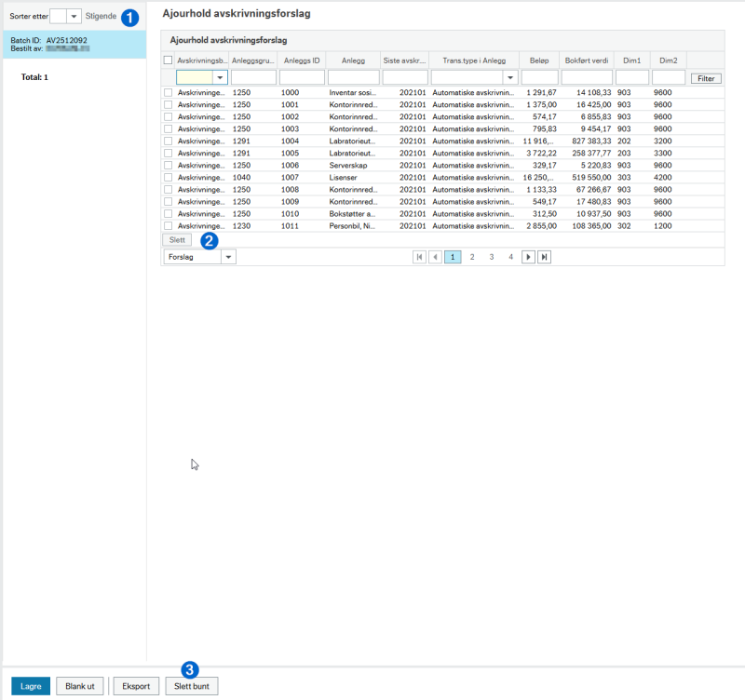Open the Forslag dropdown
The height and width of the screenshot is (700, 745).
coord(228,257)
